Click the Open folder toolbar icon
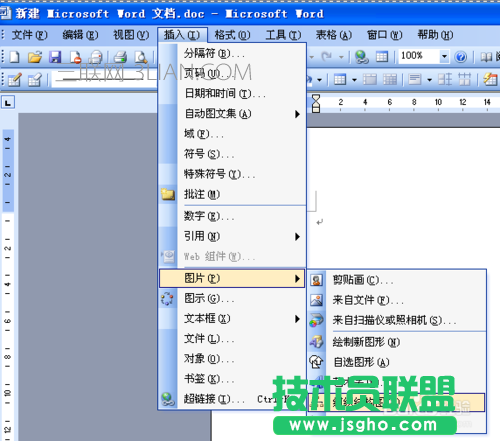The image size is (500, 441). click(x=35, y=57)
